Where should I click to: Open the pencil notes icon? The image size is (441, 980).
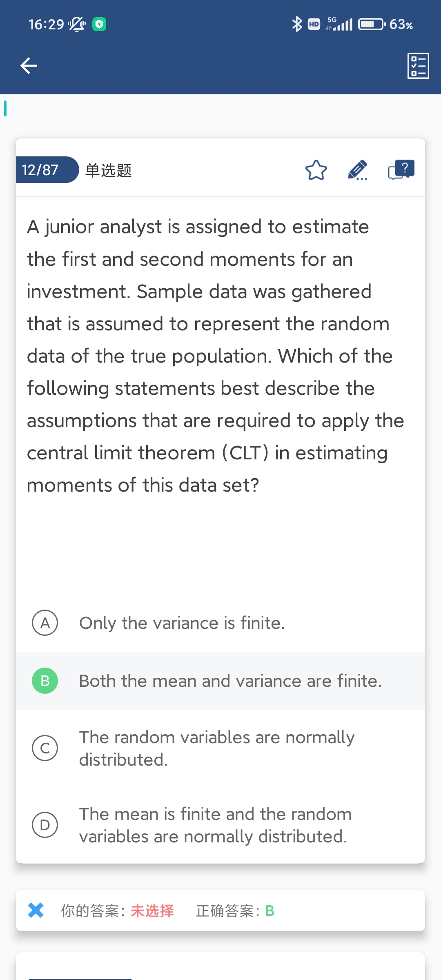pyautogui.click(x=358, y=170)
